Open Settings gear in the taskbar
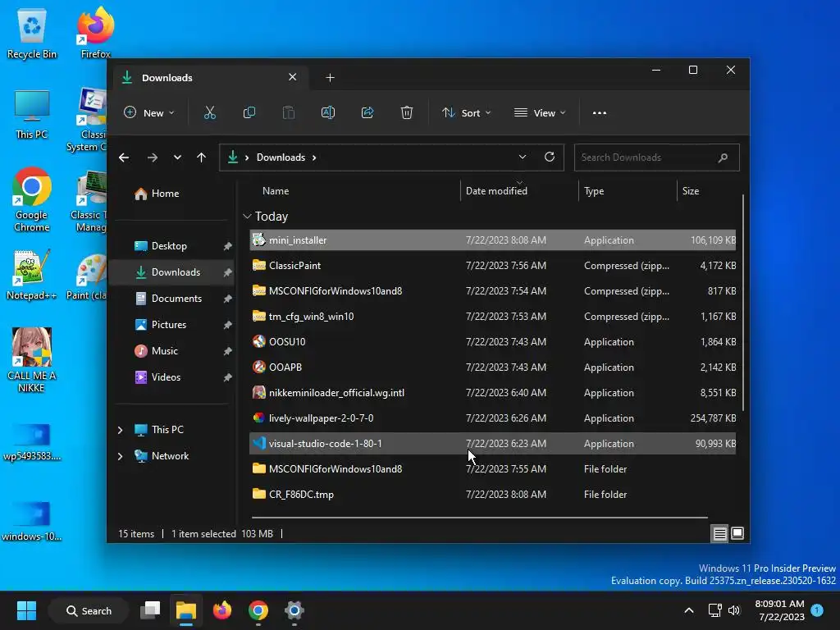The height and width of the screenshot is (630, 840). click(294, 610)
